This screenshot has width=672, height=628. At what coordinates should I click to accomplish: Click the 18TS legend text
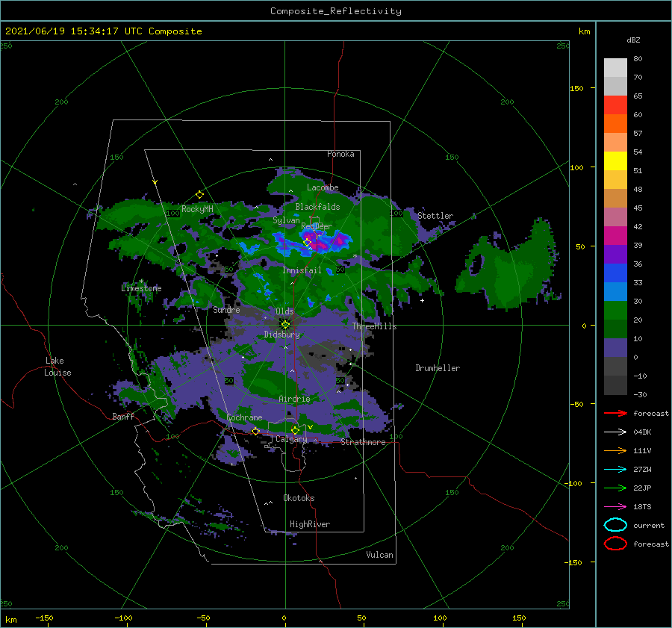coord(642,507)
